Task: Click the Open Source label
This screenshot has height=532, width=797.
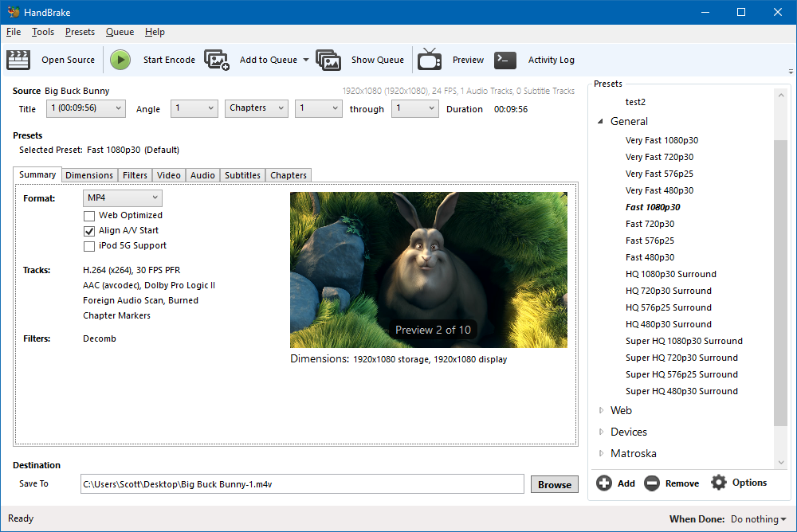Action: [68, 60]
